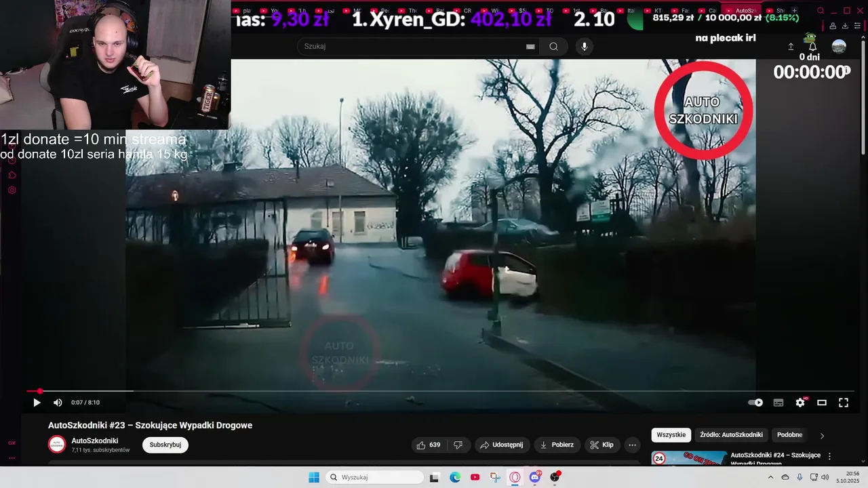
Task: Open the Windows Start menu
Action: click(x=314, y=477)
